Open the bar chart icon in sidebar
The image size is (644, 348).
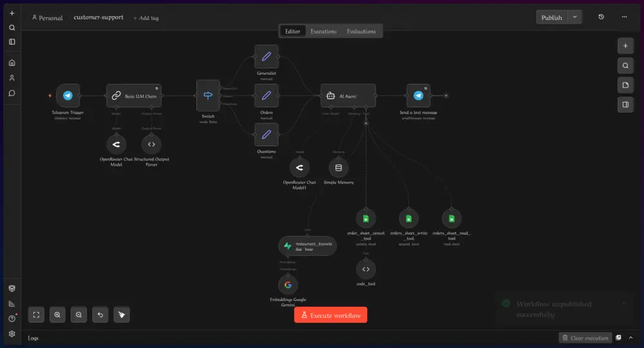(12, 304)
